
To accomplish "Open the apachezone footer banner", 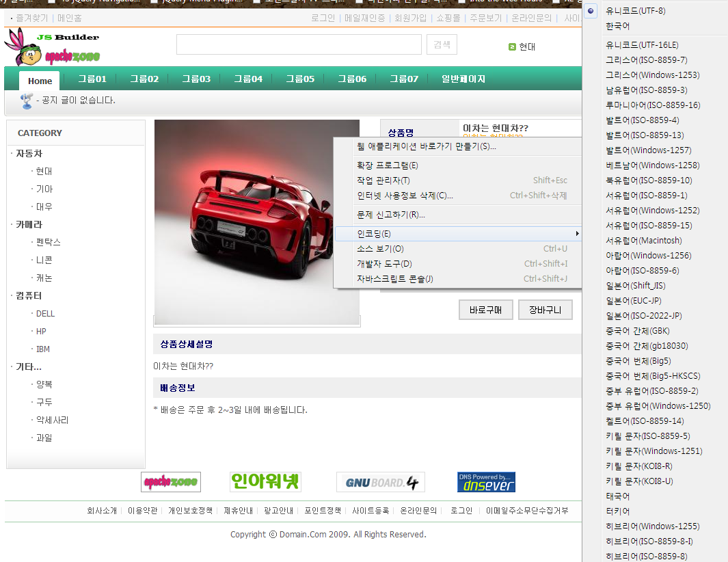I will click(171, 482).
